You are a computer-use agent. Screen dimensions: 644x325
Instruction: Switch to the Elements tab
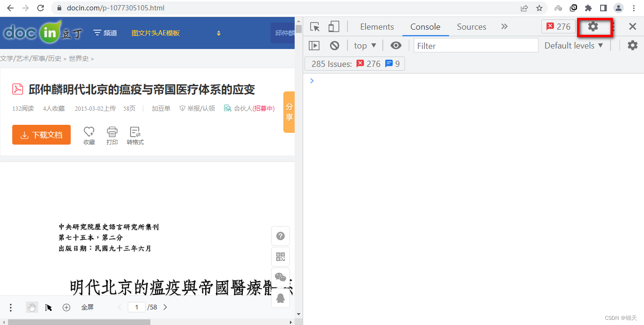377,27
